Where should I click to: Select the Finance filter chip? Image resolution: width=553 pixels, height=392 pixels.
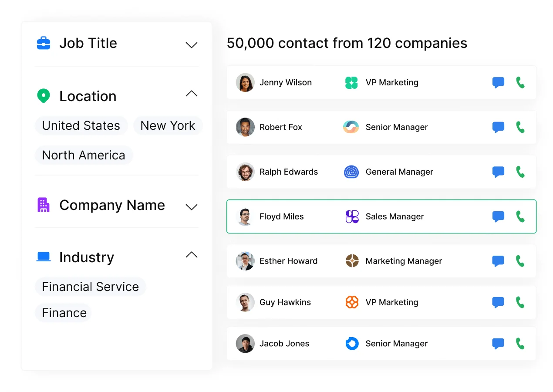[64, 313]
